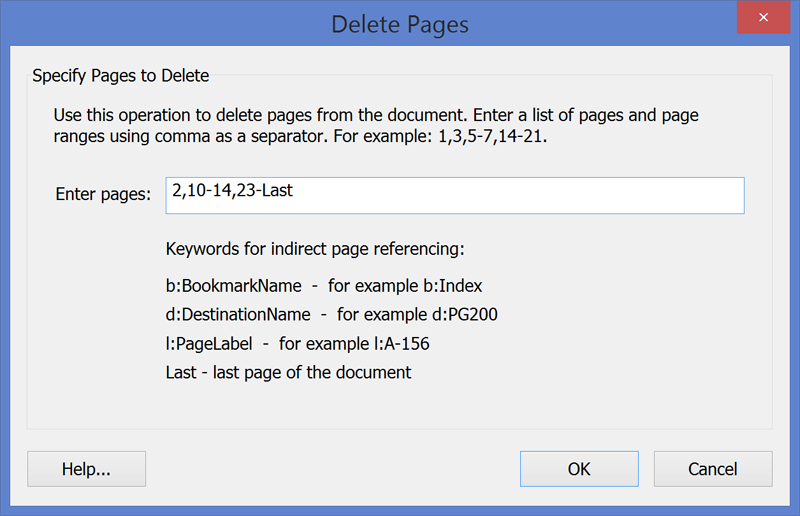The image size is (800, 516).
Task: Place cursor on '2,10-14' in pages field
Action: (x=202, y=190)
